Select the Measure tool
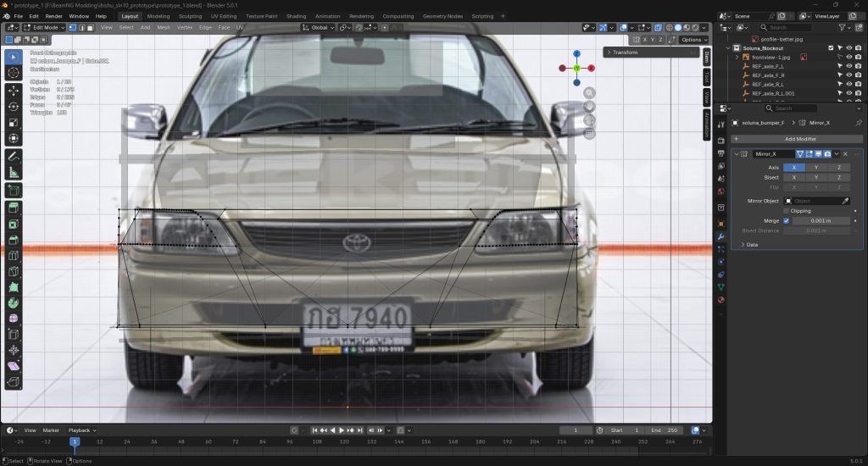This screenshot has width=868, height=466. pyautogui.click(x=14, y=173)
